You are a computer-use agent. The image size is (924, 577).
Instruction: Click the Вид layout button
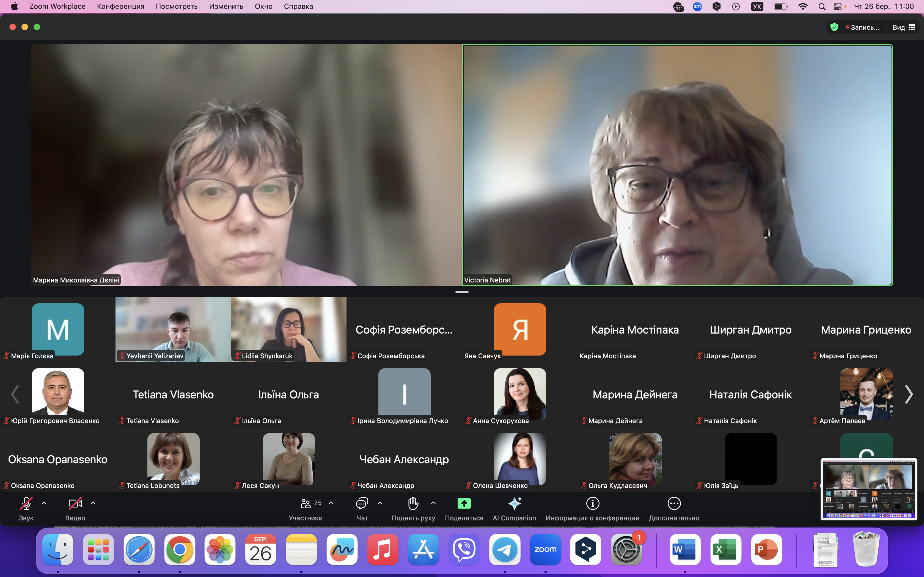pos(903,27)
